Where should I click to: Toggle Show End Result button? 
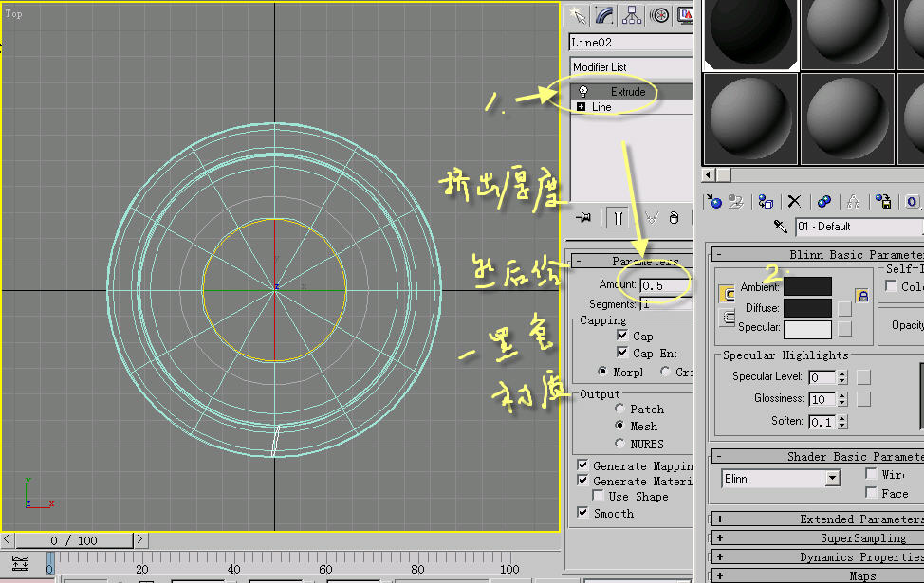click(618, 218)
